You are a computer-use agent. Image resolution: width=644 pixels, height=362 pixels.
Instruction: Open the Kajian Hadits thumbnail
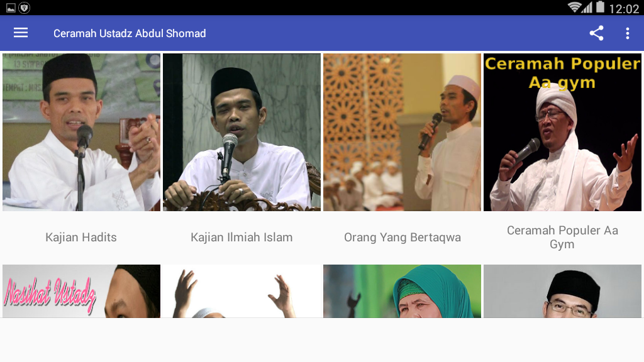[x=81, y=132]
